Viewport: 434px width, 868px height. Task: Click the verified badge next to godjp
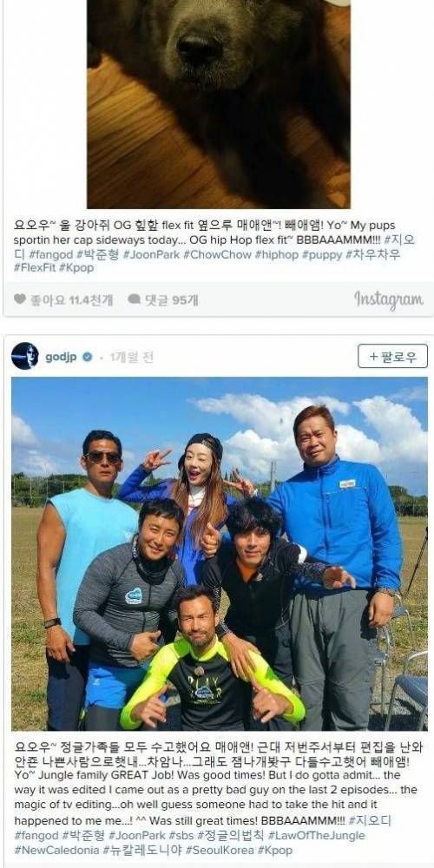coord(88,357)
